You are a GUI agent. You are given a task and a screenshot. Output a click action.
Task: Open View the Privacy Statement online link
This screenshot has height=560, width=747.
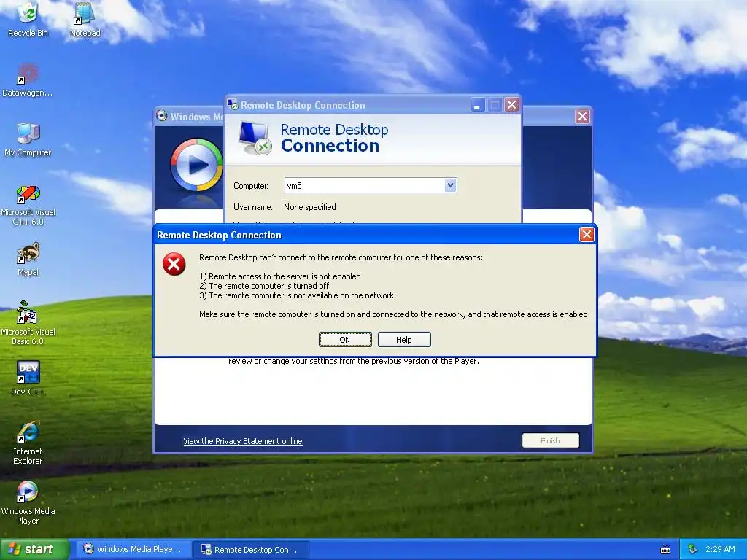coord(242,441)
